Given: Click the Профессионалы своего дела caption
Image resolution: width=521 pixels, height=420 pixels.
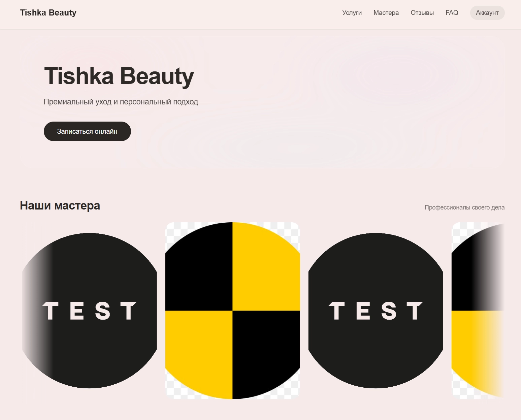Looking at the screenshot, I should (464, 207).
